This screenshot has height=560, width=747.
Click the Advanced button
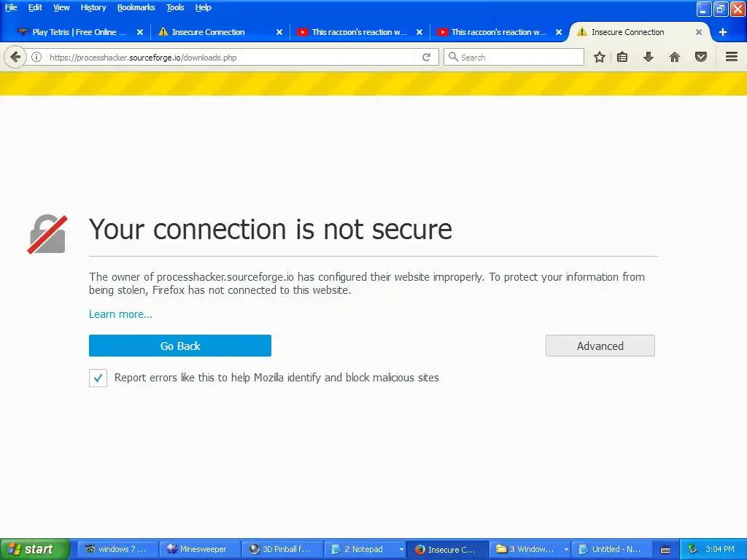click(600, 346)
